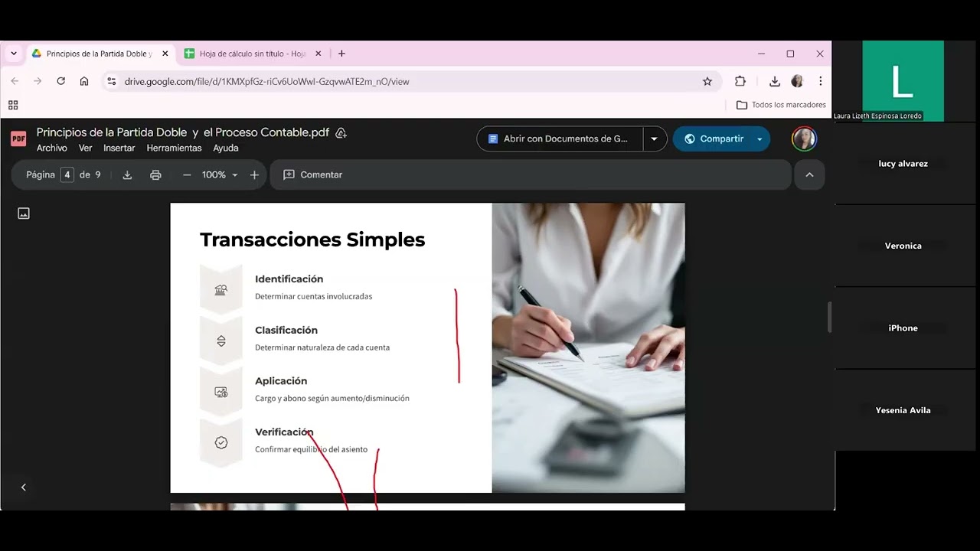Click the Comentar button
Viewport: 980px width, 551px height.
313,174
